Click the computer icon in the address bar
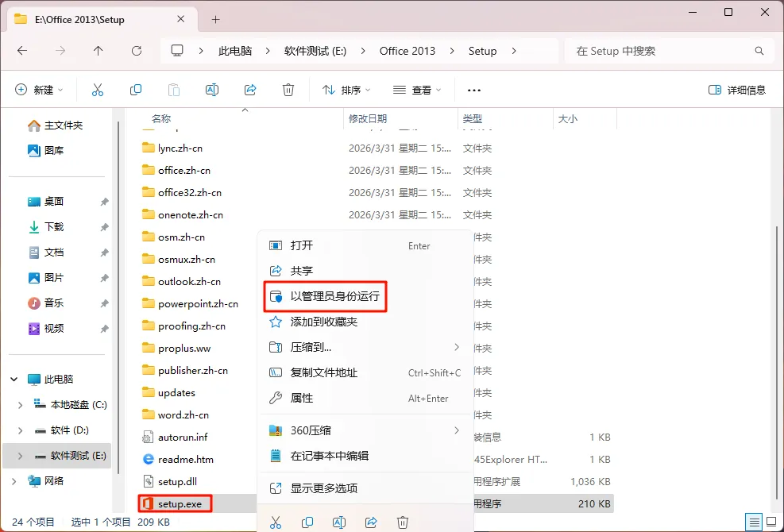The image size is (784, 532). [177, 51]
